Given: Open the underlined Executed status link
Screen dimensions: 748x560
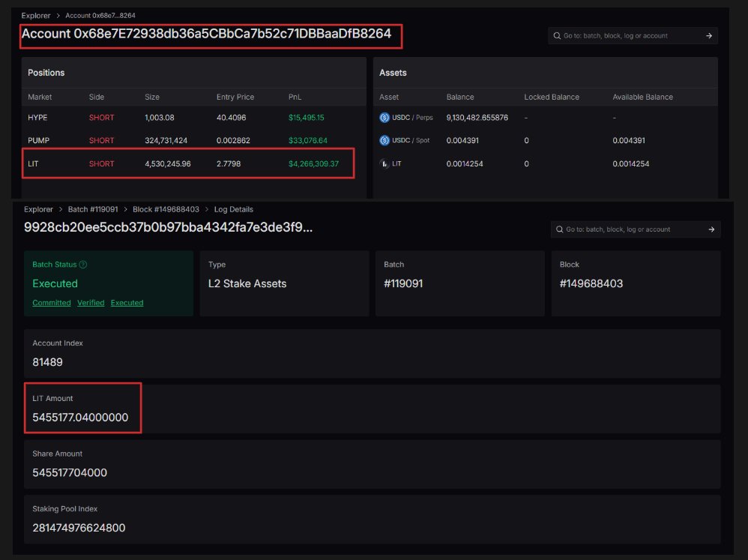Looking at the screenshot, I should [x=127, y=303].
